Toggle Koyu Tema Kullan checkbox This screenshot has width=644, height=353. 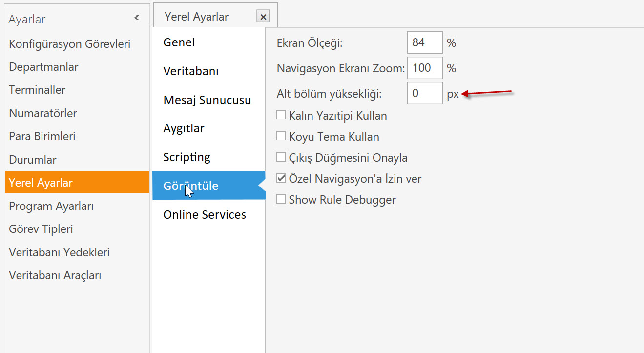point(281,136)
